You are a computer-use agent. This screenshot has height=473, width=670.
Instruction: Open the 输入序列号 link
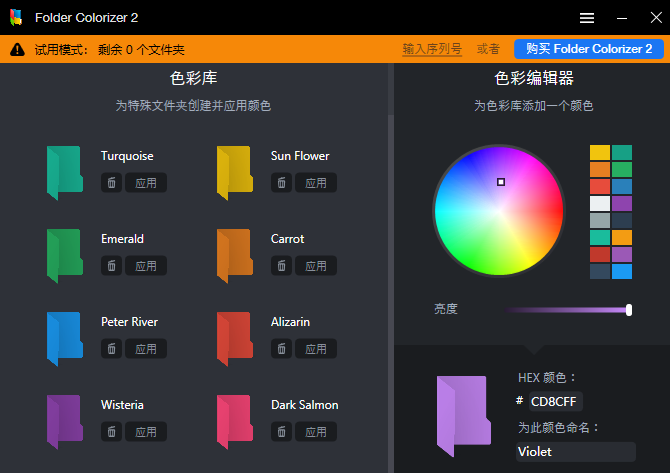click(432, 49)
